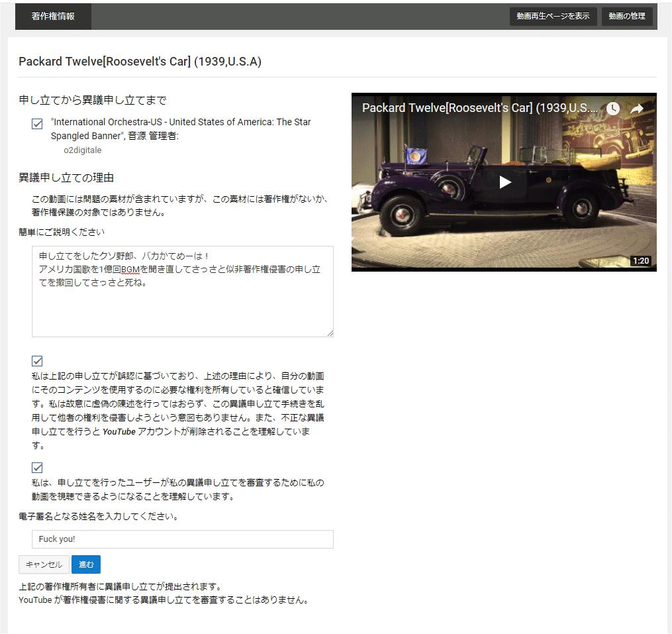Click the claim title text International Orchestra-US
The image size is (672, 634).
[x=181, y=129]
